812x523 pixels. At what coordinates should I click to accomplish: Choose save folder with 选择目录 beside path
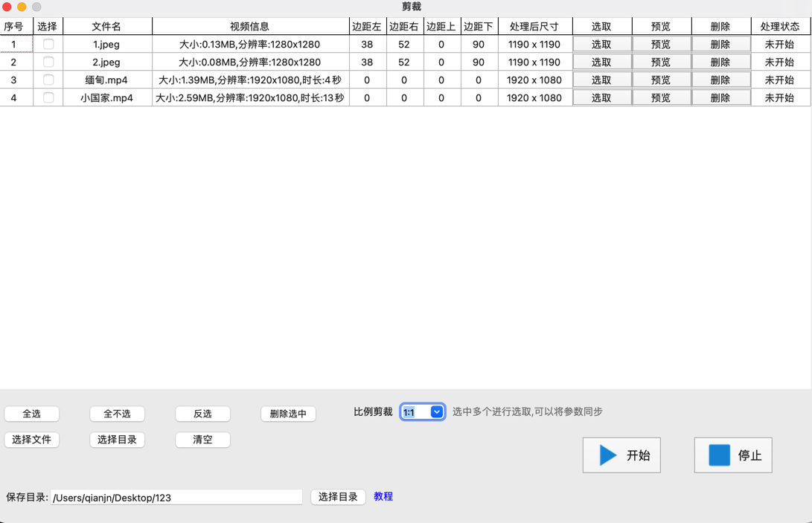point(338,497)
